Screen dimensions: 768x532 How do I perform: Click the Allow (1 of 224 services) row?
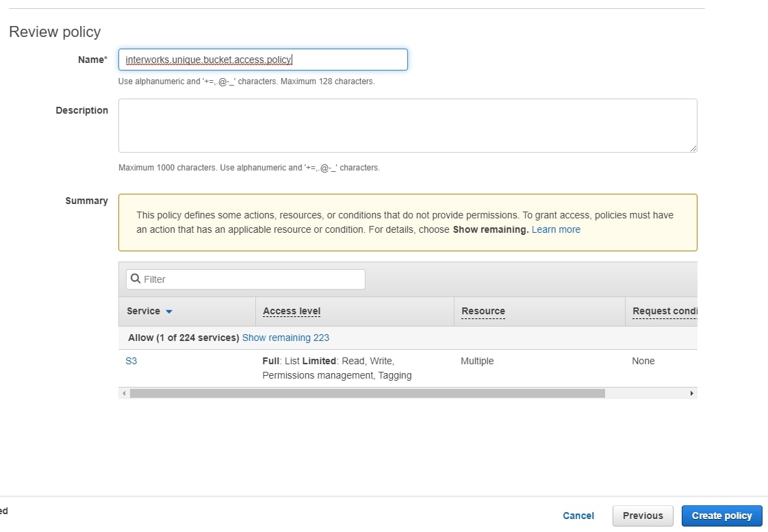(x=407, y=338)
